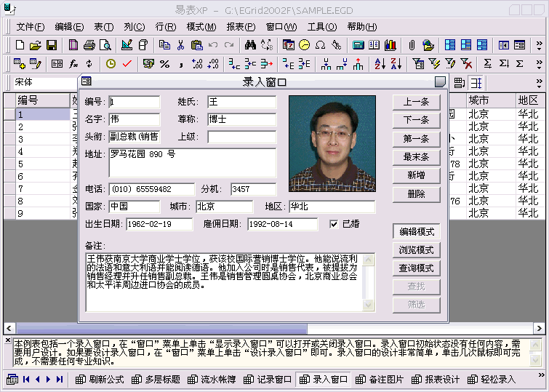Go to last record with 最末条
The image size is (549, 392).
pyautogui.click(x=417, y=157)
